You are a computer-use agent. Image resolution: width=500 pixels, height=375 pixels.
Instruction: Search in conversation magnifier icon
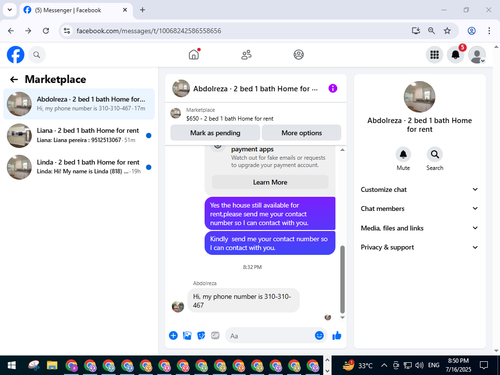pos(435,154)
